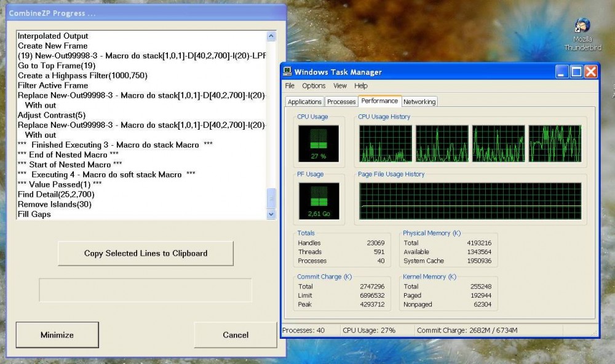The height and width of the screenshot is (364, 615).
Task: Cancel the CombineZP stacking process
Action: [x=236, y=335]
